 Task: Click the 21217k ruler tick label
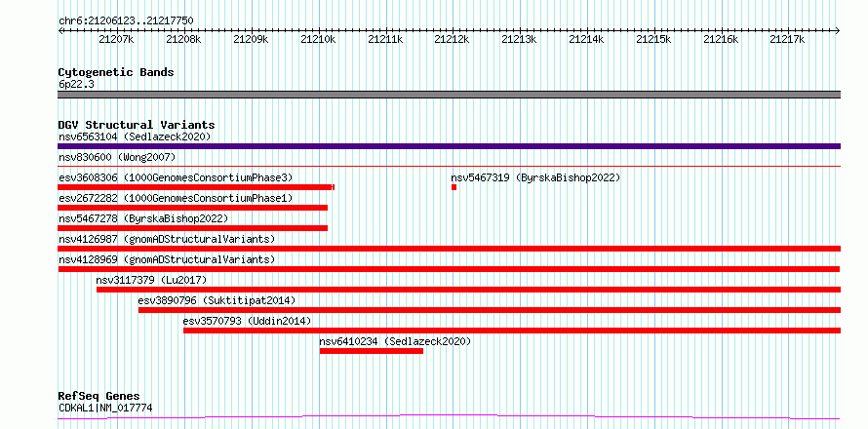pyautogui.click(x=788, y=39)
